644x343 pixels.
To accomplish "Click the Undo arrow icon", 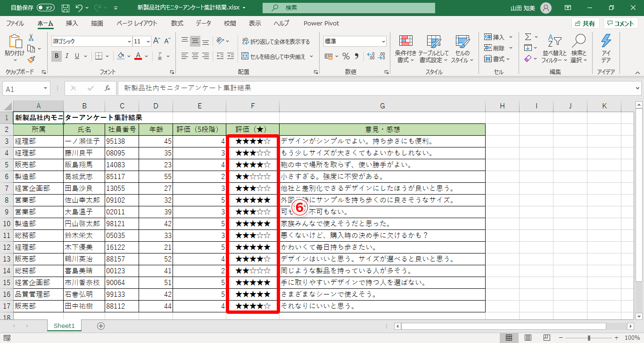I will pyautogui.click(x=79, y=8).
